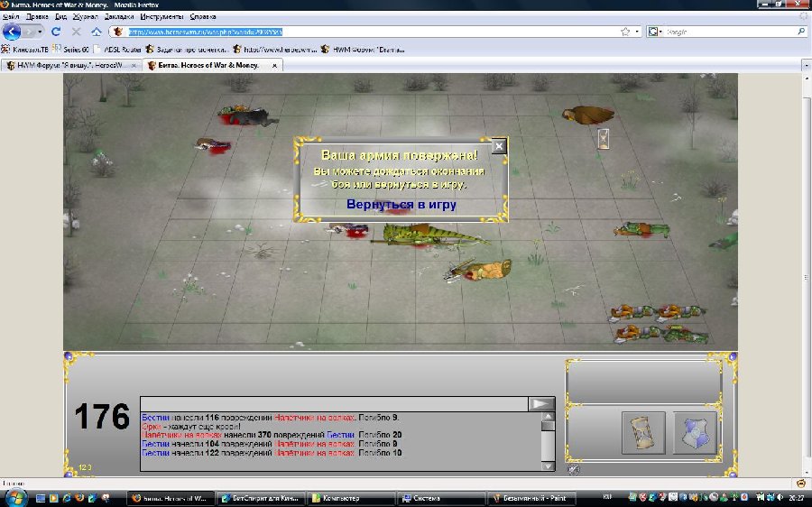Click the battle log scrollbar down arrow
812x507 pixels.
pyautogui.click(x=548, y=466)
